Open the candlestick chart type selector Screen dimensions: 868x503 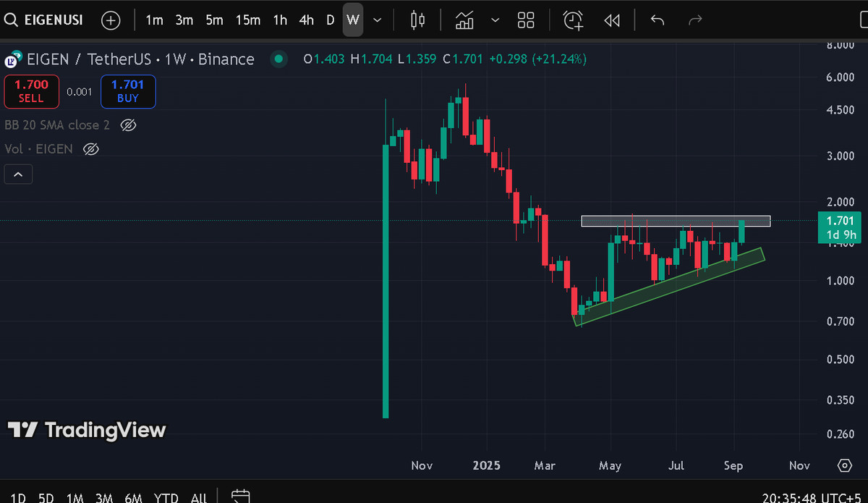pos(417,20)
